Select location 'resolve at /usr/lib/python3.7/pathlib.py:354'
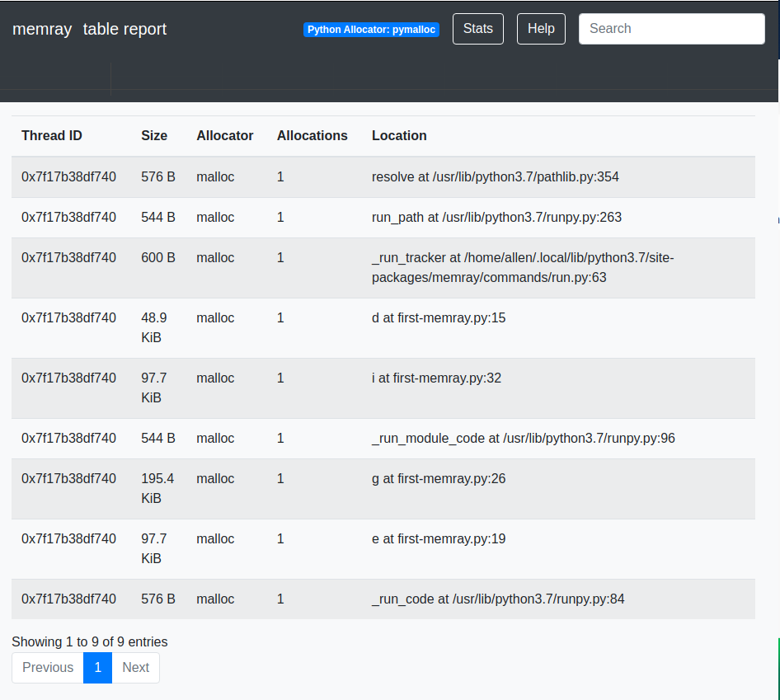Viewport: 780px width, 700px height. tap(495, 177)
